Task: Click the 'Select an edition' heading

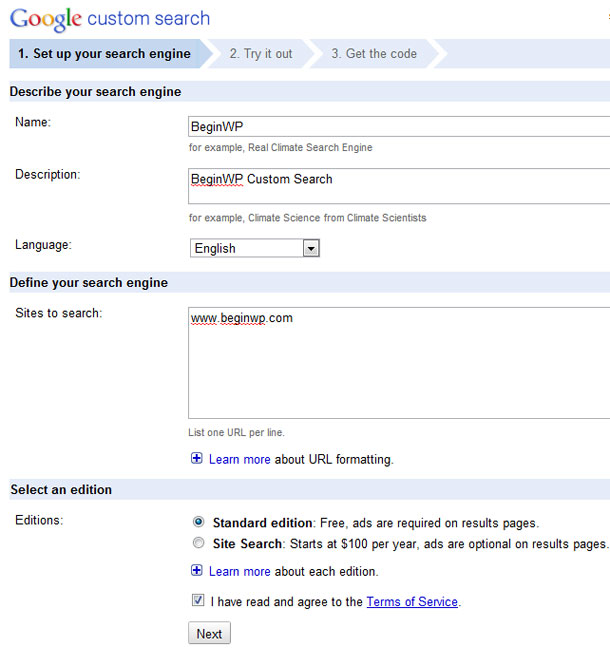Action: 61,489
